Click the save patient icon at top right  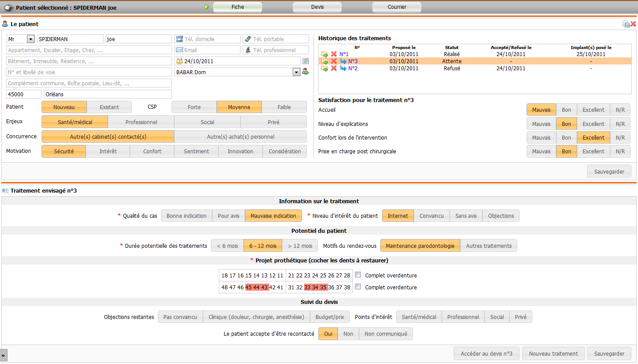626,24
